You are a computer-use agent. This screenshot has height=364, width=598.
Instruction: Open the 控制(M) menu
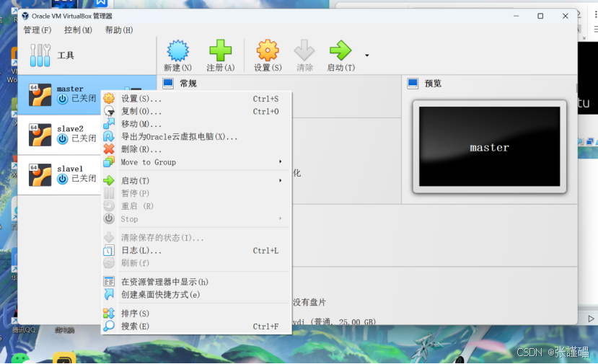point(78,30)
